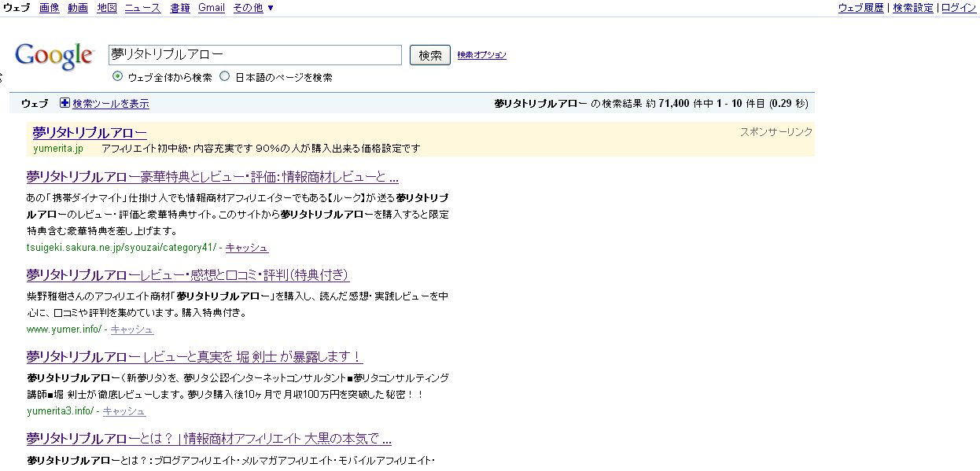Open 書籍 in top navigation
Screen dimensions: 980x471
click(x=179, y=8)
